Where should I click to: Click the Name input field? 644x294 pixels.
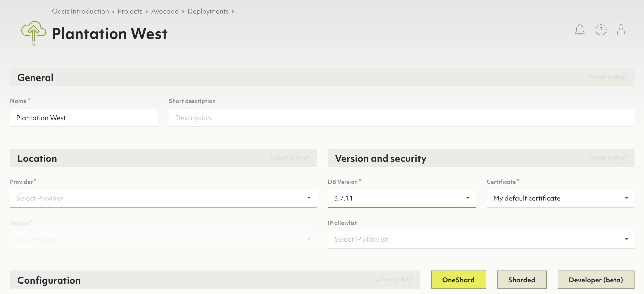point(84,118)
